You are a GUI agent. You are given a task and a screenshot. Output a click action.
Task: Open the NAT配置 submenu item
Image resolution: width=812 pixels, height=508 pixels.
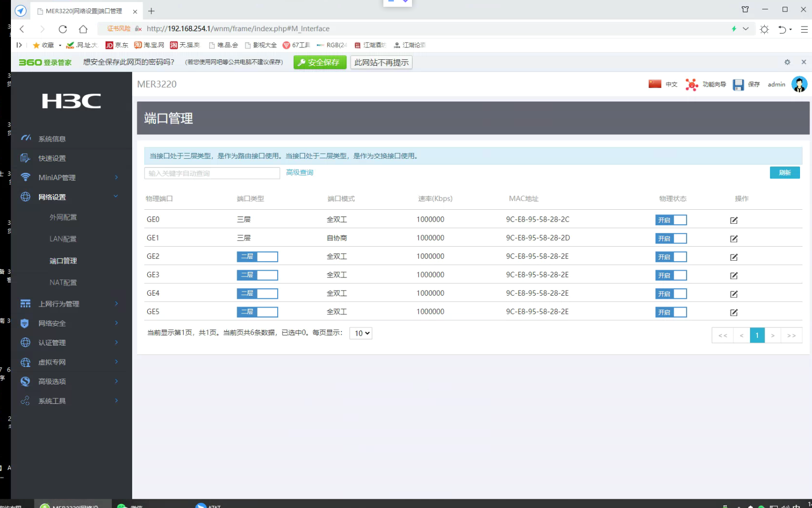[63, 283]
